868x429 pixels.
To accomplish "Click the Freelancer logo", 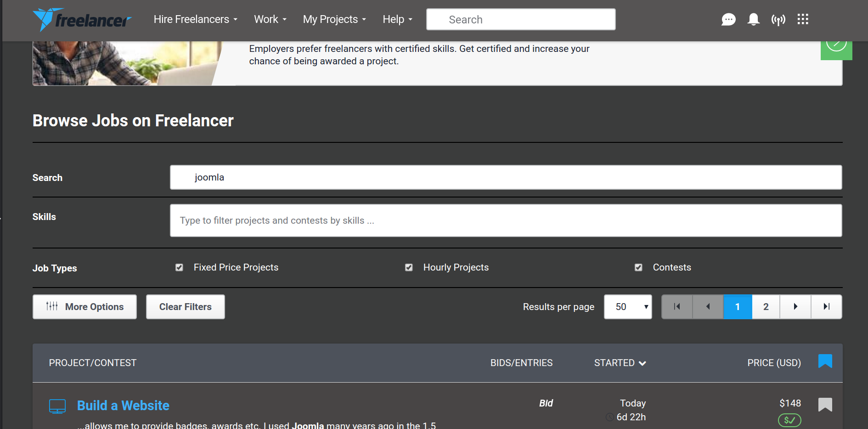I will (x=82, y=20).
